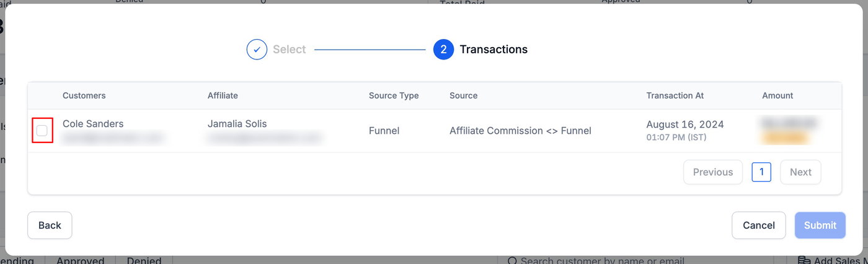Click the customer name Cole Sanders

pyautogui.click(x=93, y=124)
